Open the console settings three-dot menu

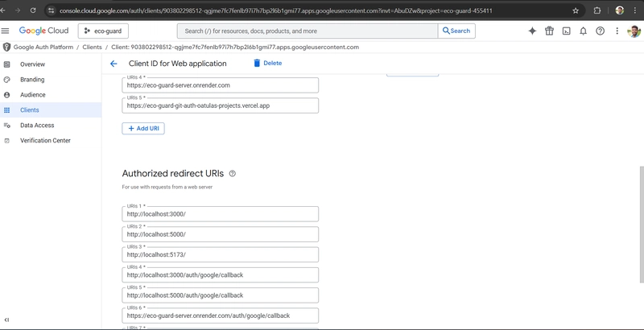[617, 31]
